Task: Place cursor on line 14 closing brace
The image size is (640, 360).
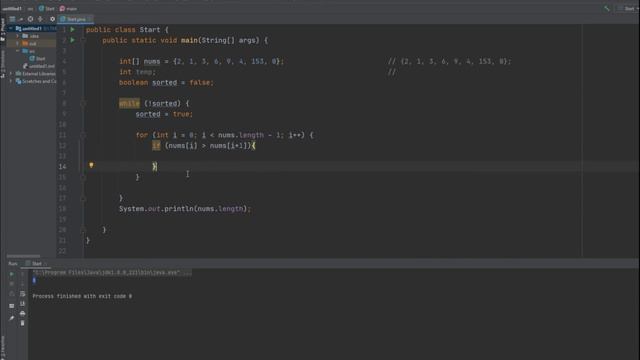Action: click(155, 166)
